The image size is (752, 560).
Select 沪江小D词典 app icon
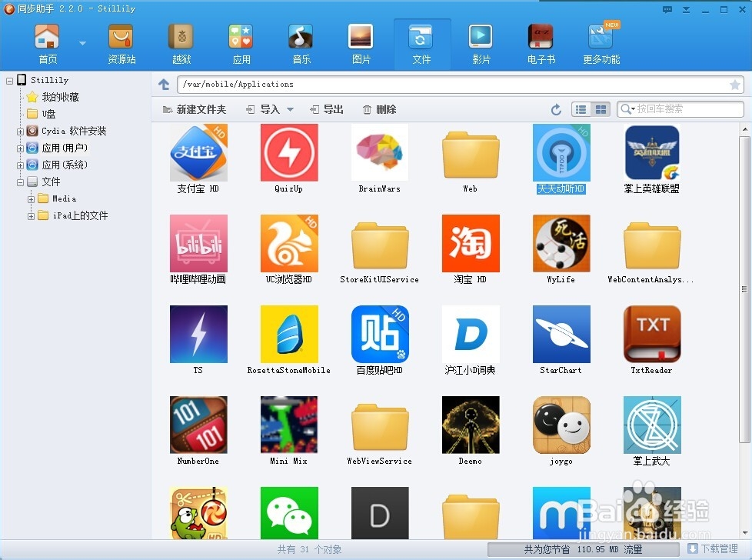tap(471, 334)
